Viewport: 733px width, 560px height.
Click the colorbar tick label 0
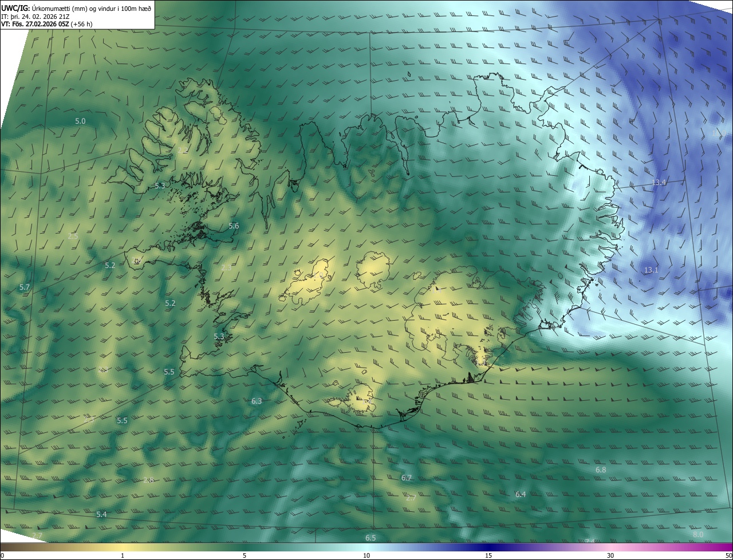pos(2,555)
